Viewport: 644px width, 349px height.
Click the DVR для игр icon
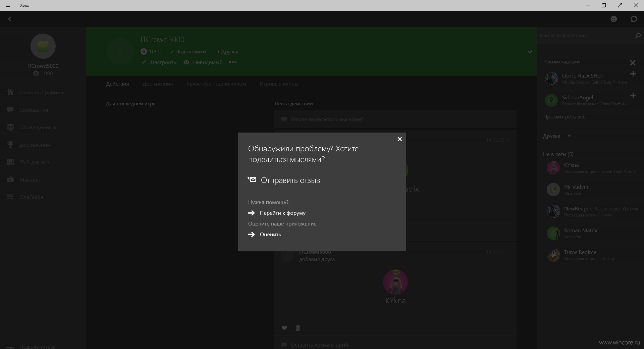[x=10, y=162]
